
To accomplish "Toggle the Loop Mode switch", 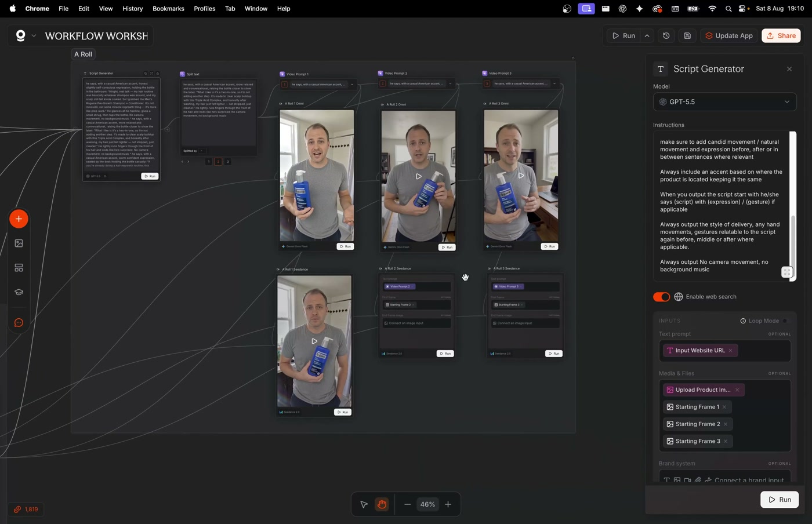I will coord(786,321).
